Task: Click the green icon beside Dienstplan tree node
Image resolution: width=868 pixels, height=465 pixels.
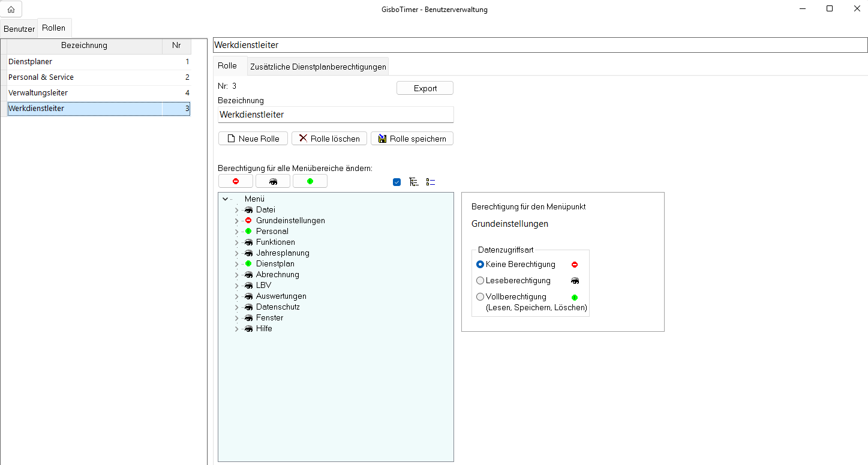Action: [248, 263]
